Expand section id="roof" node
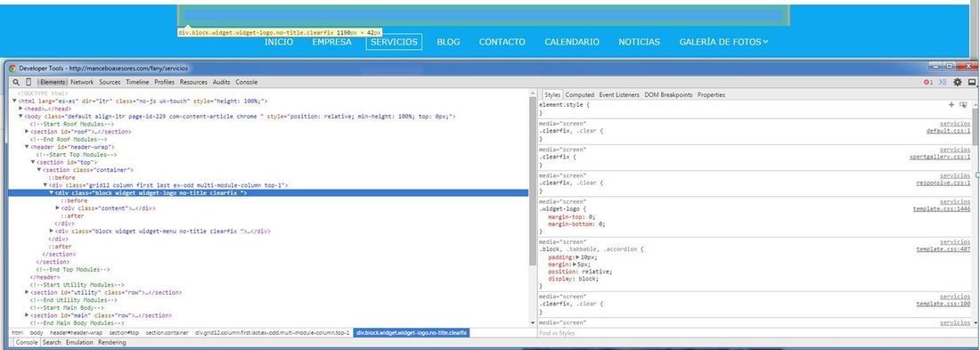The image size is (980, 350). coord(27,131)
